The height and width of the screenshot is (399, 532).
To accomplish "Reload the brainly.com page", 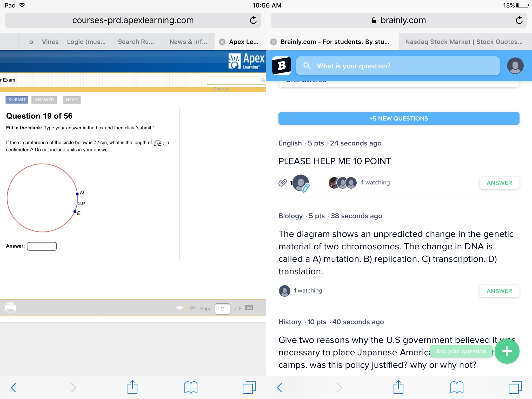I will pyautogui.click(x=519, y=20).
